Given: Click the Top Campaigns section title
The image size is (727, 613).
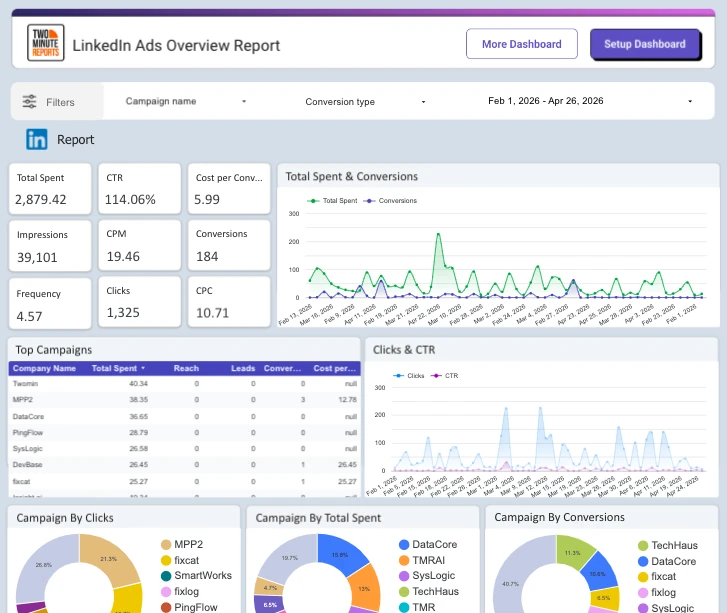Looking at the screenshot, I should 54,350.
